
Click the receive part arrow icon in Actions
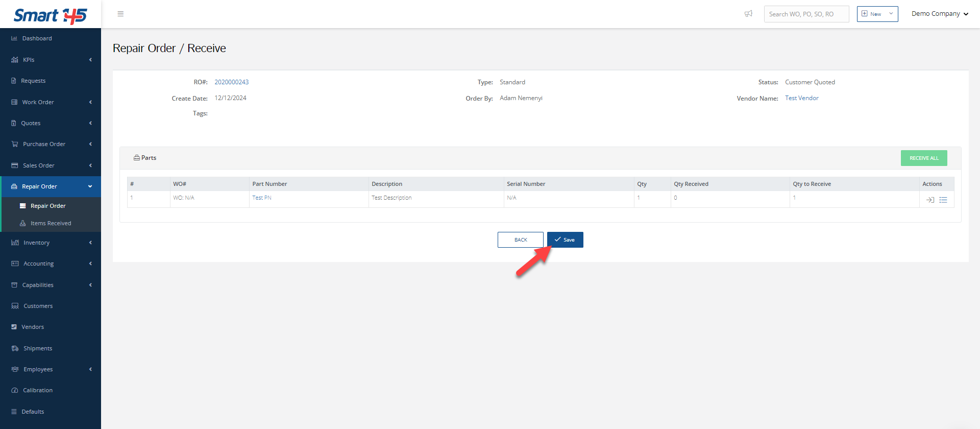pyautogui.click(x=930, y=200)
